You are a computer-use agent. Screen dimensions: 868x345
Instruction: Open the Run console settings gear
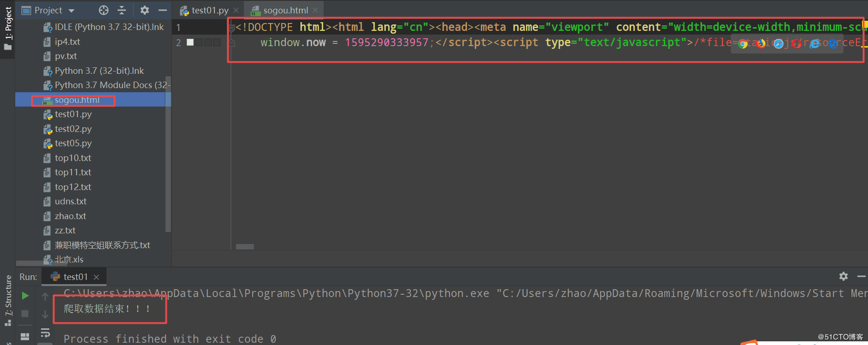pos(844,276)
